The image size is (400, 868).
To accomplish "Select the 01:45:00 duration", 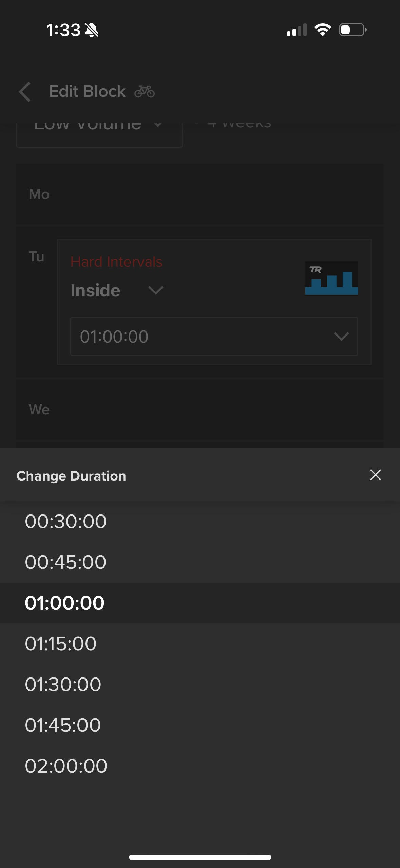I will [200, 725].
